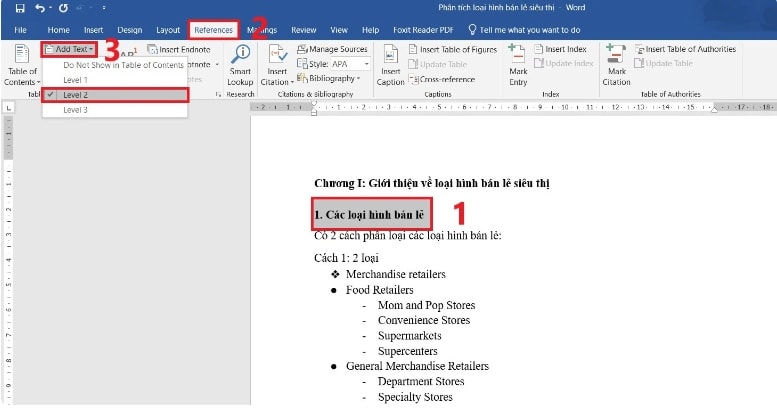Click Insert Table of Authorities

685,49
